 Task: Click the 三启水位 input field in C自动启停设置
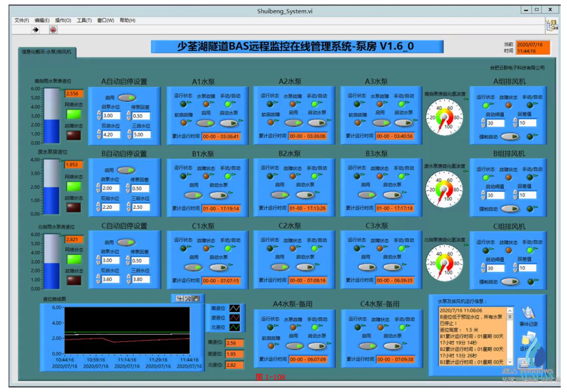(141, 279)
